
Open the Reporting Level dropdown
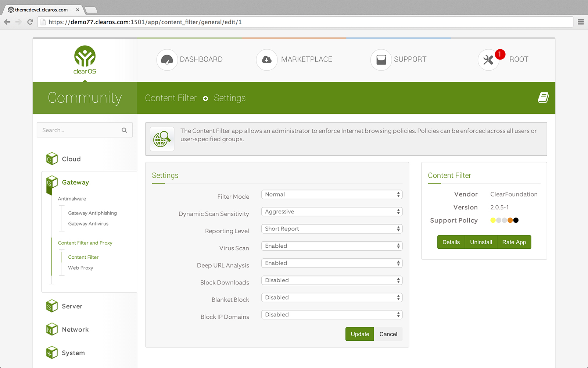[332, 229]
